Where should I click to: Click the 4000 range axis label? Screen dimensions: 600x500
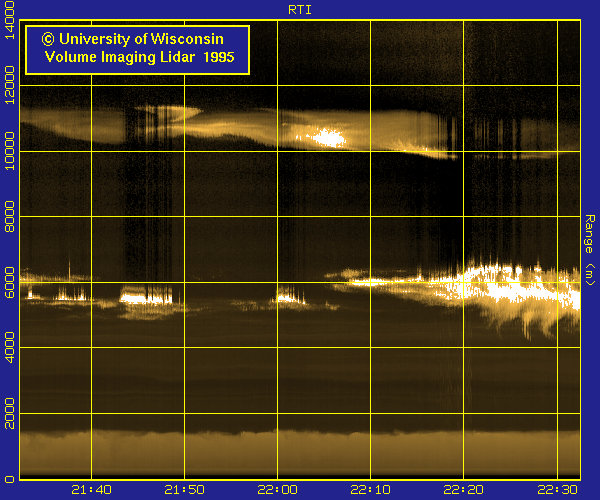point(9,347)
